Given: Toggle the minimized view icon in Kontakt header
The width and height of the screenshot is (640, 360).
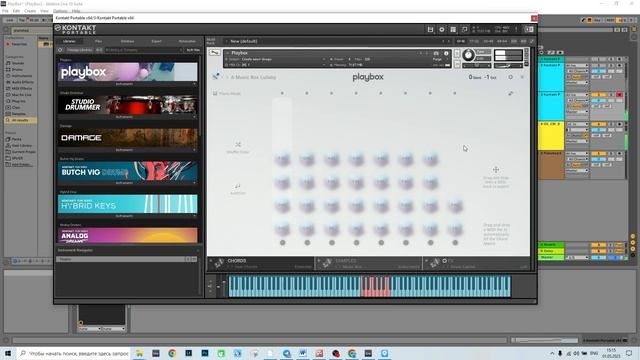Looking at the screenshot, I should [x=464, y=29].
